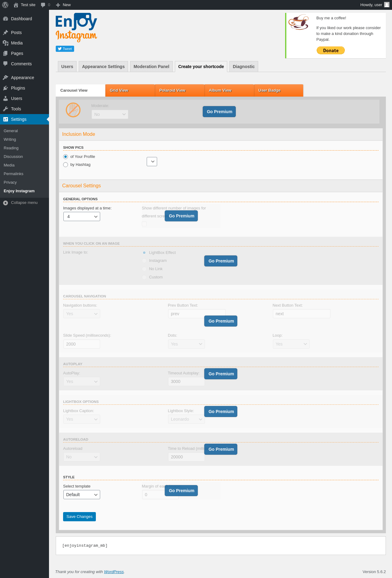Click the Settings sliders icon
The height and width of the screenshot is (578, 392).
(x=6, y=119)
